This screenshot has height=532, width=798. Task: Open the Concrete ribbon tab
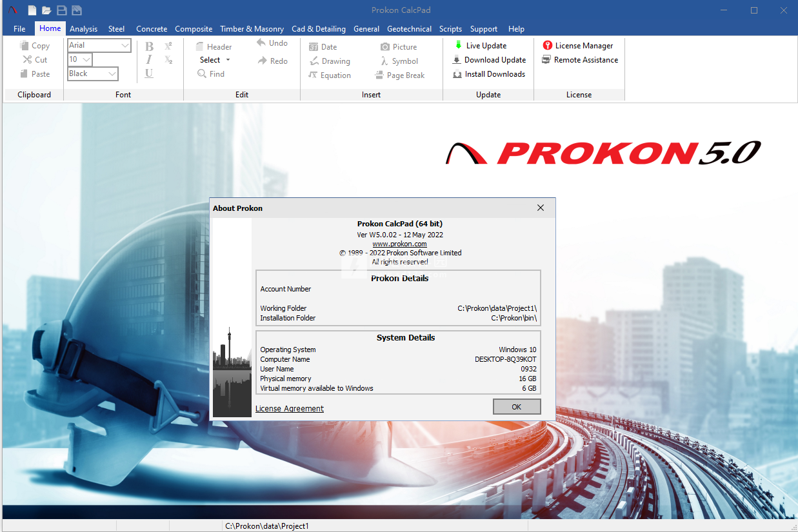point(152,29)
